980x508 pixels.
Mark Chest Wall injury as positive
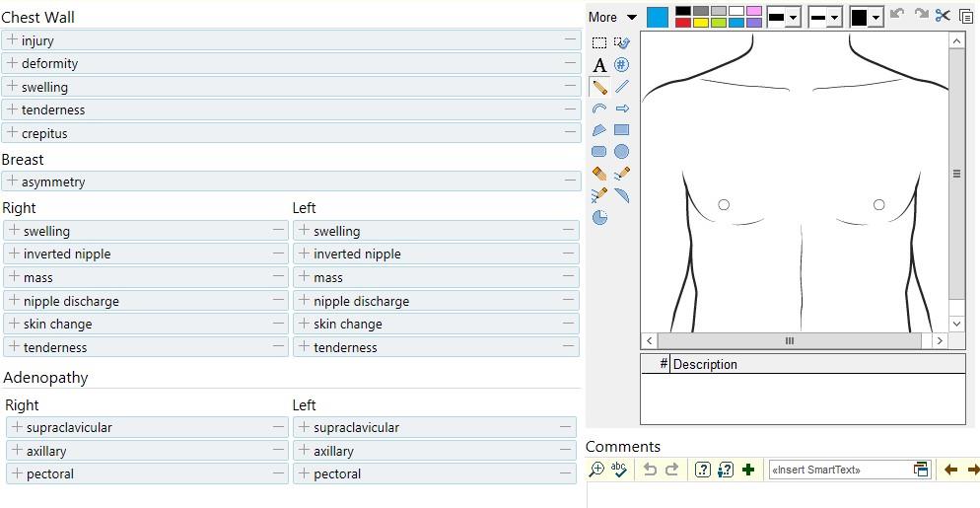coord(12,40)
